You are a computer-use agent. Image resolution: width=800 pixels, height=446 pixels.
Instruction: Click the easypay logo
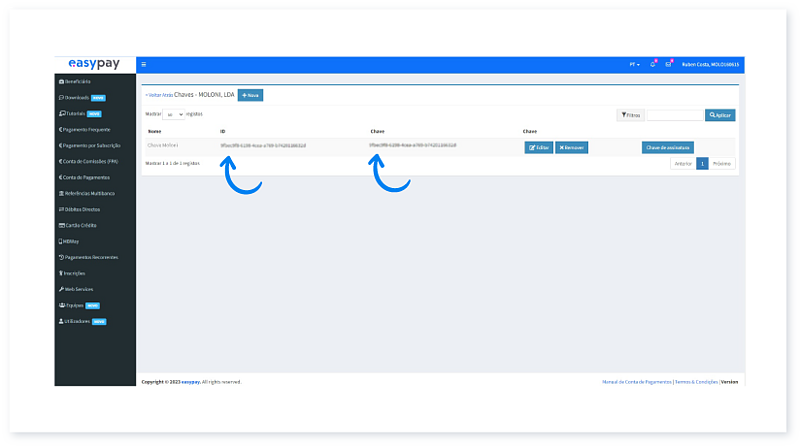coord(94,64)
